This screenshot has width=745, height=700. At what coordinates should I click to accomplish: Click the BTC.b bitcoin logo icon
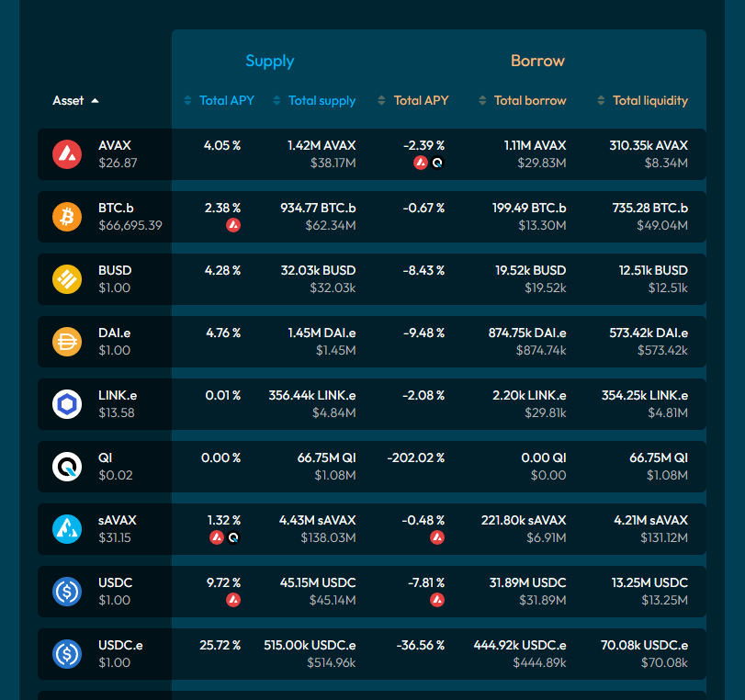[67, 217]
